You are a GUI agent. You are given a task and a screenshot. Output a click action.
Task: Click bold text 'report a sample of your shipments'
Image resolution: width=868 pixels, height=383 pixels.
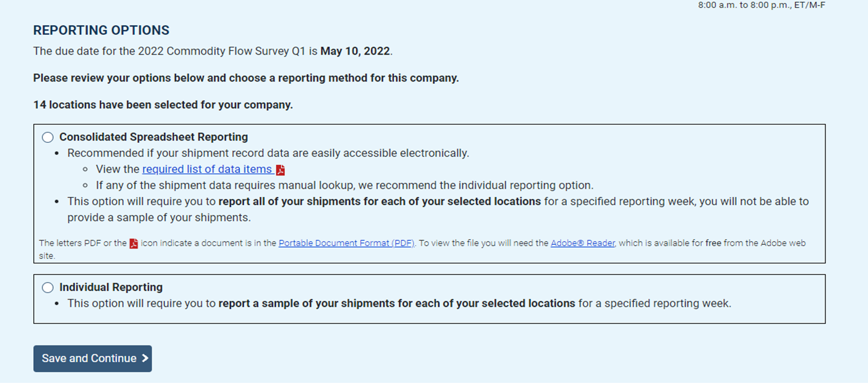click(396, 303)
